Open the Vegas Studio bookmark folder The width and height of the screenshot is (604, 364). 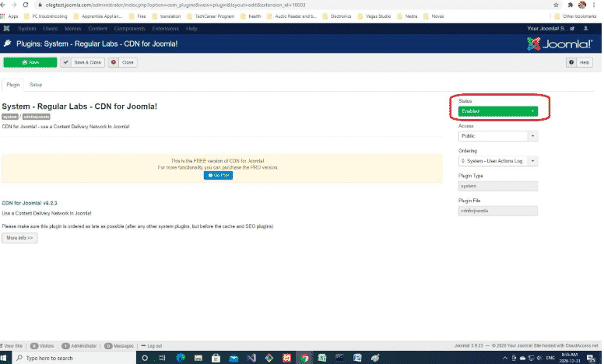(374, 16)
